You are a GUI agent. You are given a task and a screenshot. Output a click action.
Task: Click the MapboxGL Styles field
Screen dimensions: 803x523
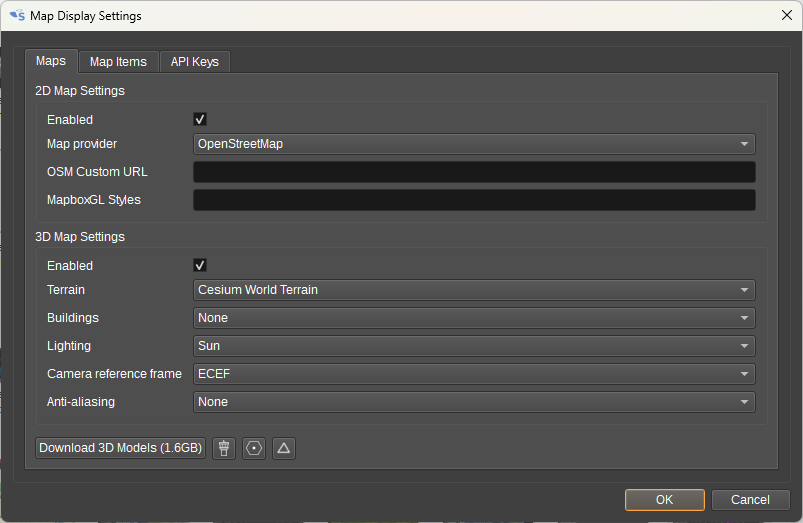[x=474, y=200]
